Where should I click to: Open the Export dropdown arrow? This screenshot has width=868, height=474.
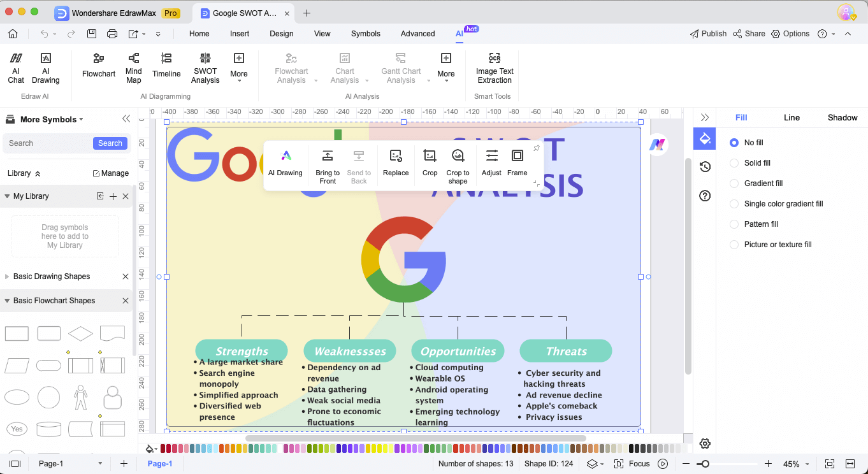pos(144,34)
